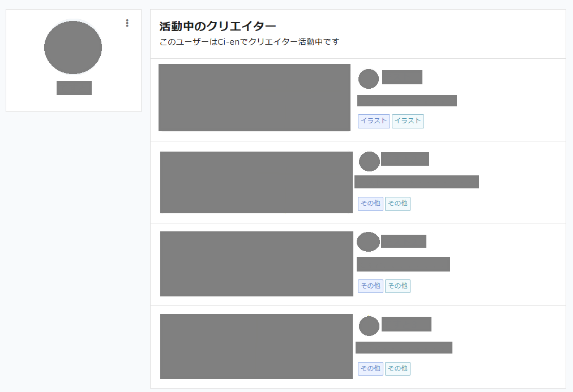Viewport: 573px width, 392px height.
Task: Click the fourth creator's round avatar icon
Action: 369,326
